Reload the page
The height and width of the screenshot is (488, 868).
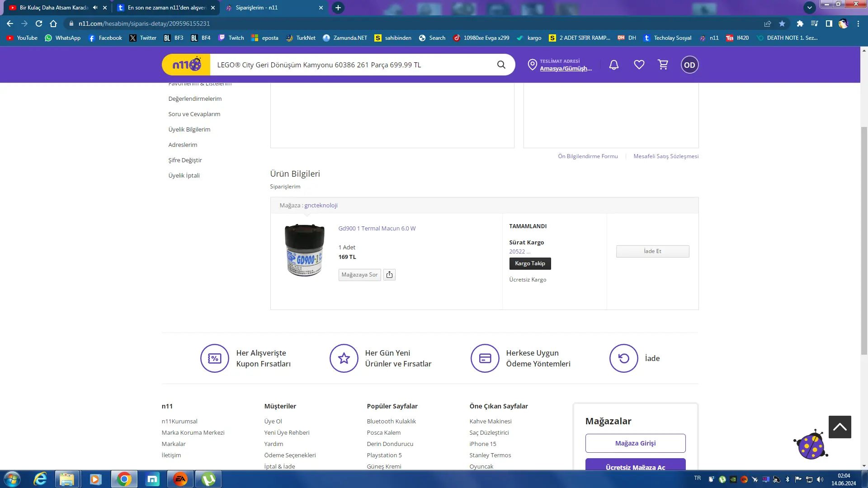(x=39, y=23)
